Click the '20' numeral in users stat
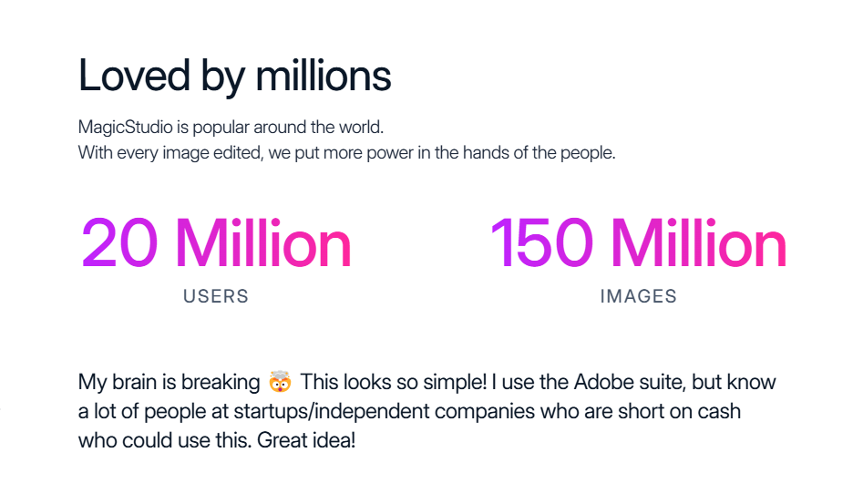853x504 pixels. (119, 242)
